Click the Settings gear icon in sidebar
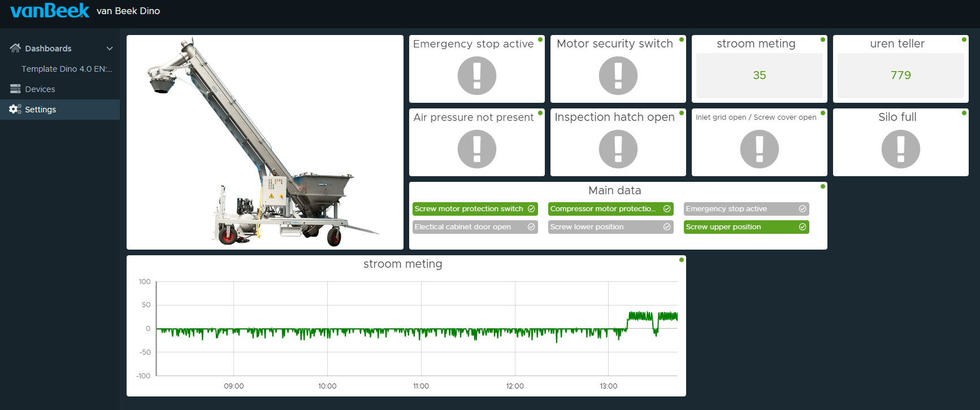980x410 pixels. pyautogui.click(x=15, y=110)
